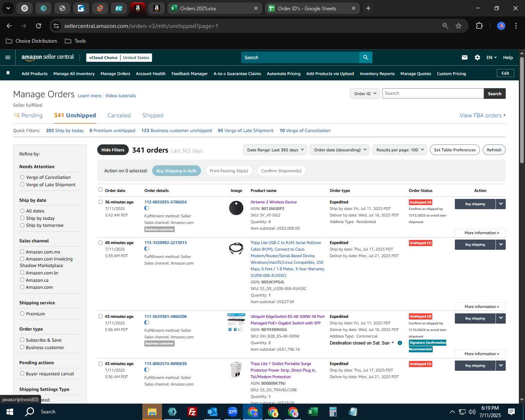Open the settings gear icon
Screen dimensions: 525x420
(x=477, y=57)
